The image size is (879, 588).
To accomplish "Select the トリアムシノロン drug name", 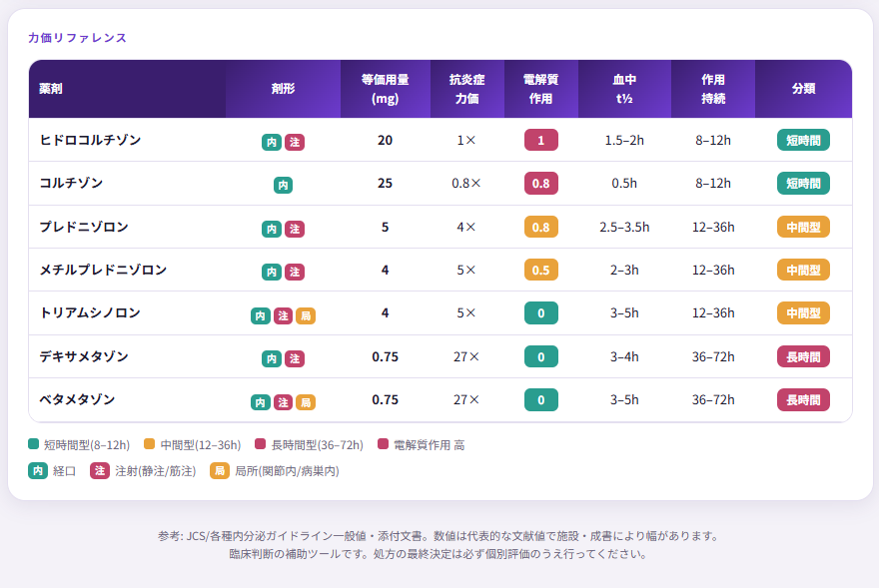I will pos(90,312).
